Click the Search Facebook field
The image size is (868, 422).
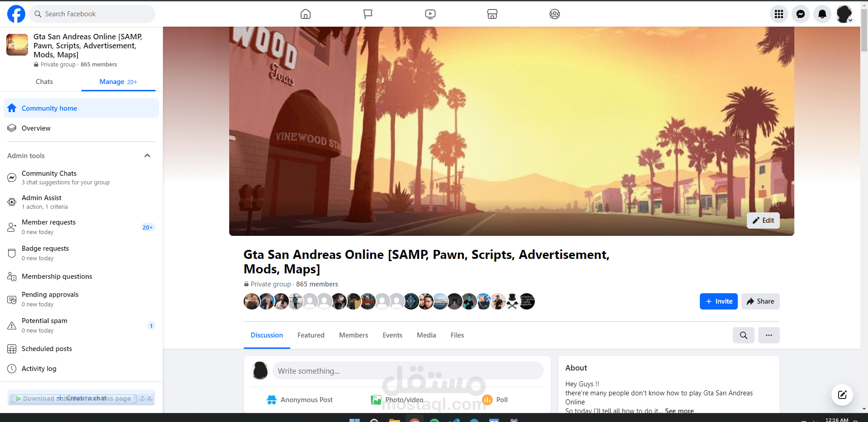point(92,14)
